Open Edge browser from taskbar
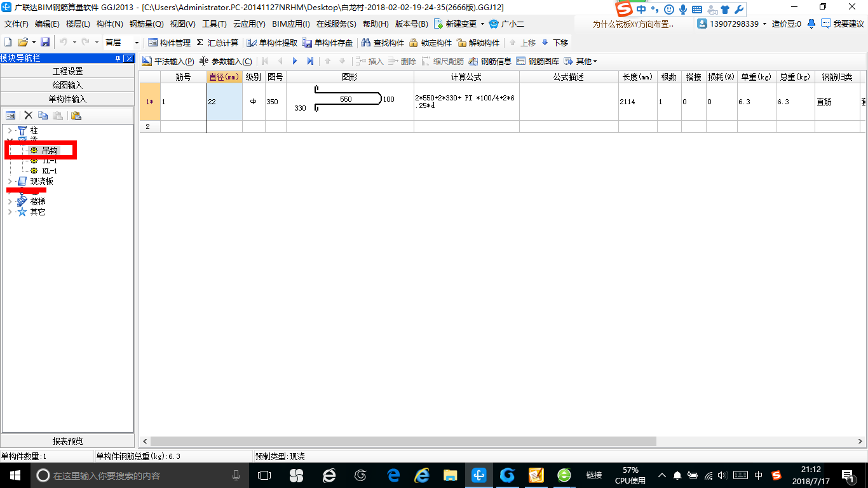Image resolution: width=868 pixels, height=488 pixels. point(393,475)
